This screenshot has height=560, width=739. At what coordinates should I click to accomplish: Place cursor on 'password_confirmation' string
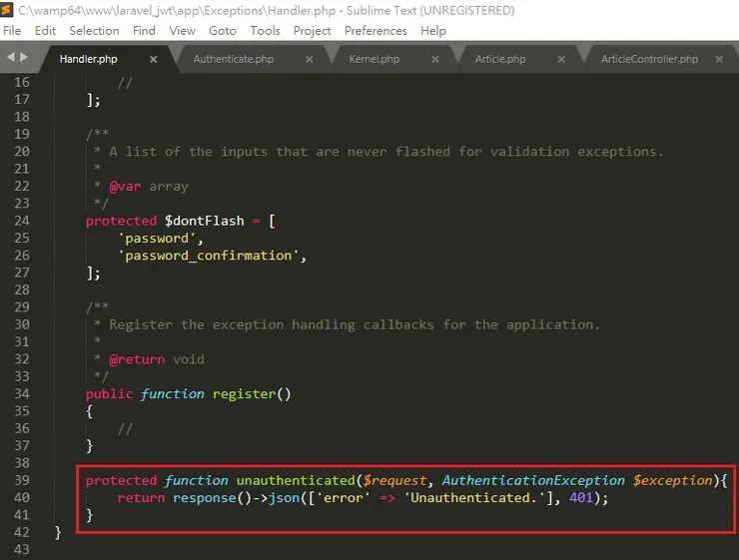[208, 256]
